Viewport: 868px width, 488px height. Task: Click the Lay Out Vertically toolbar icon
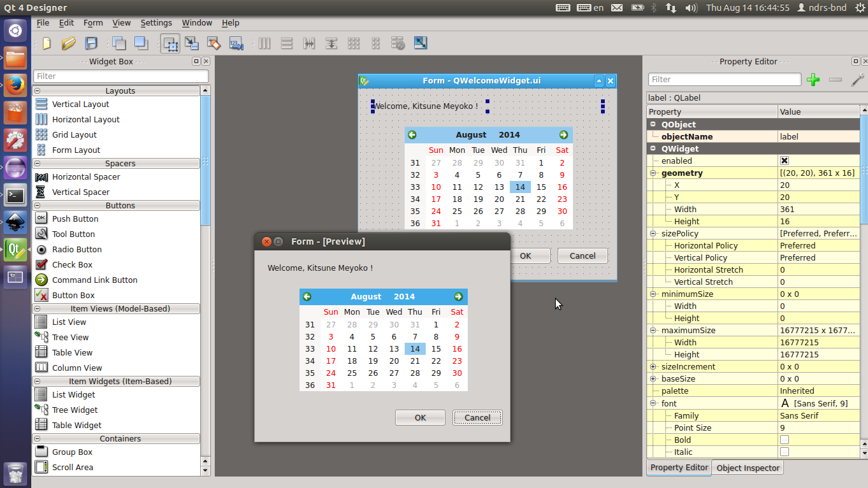286,43
